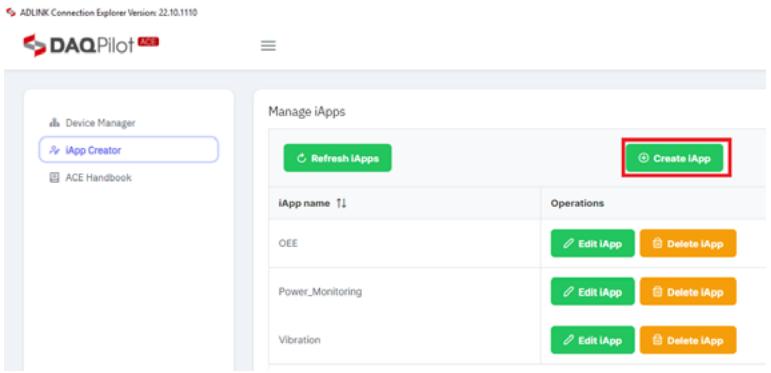The height and width of the screenshot is (373, 771).
Task: Click the Create iApp button
Action: click(x=674, y=158)
